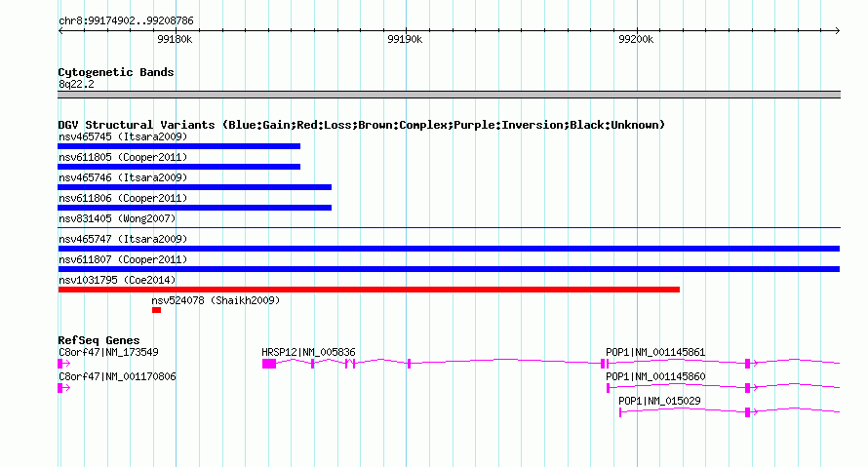Click the C8orf47|NM_173549 gene glyph

point(63,364)
